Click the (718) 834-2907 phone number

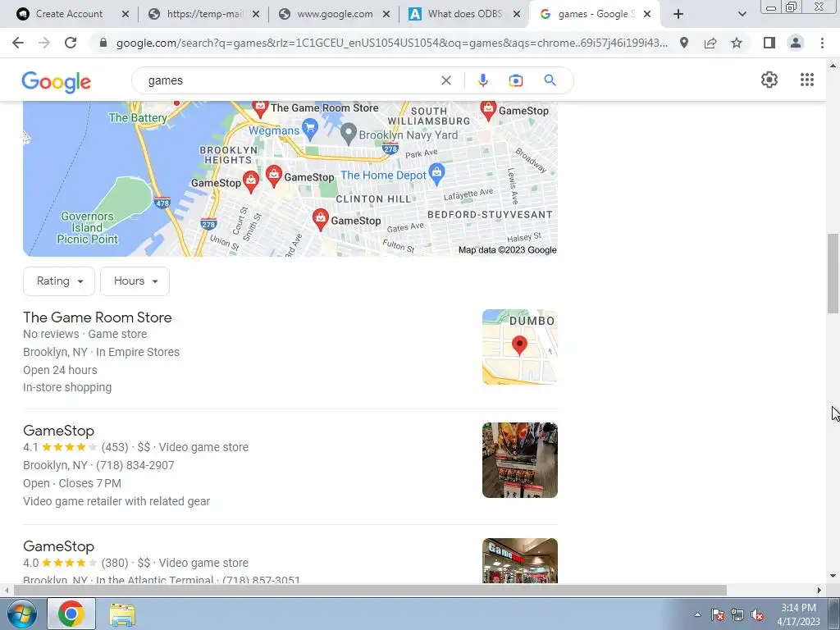click(x=135, y=465)
